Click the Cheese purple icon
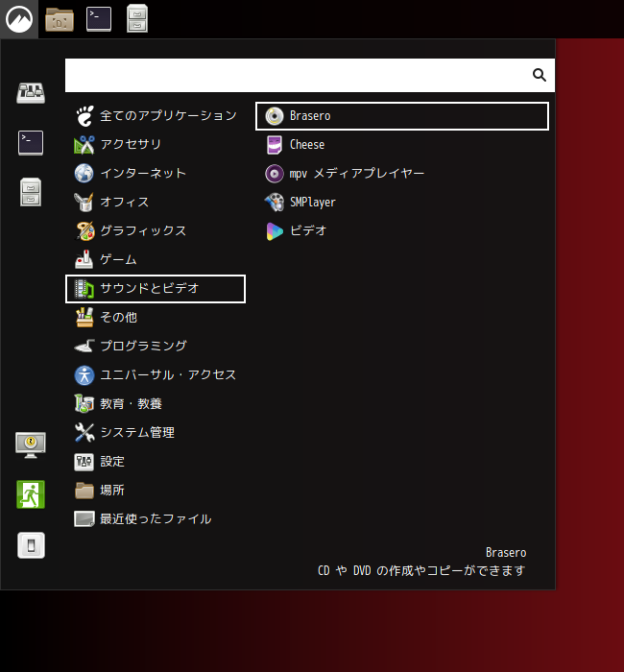 coord(275,145)
